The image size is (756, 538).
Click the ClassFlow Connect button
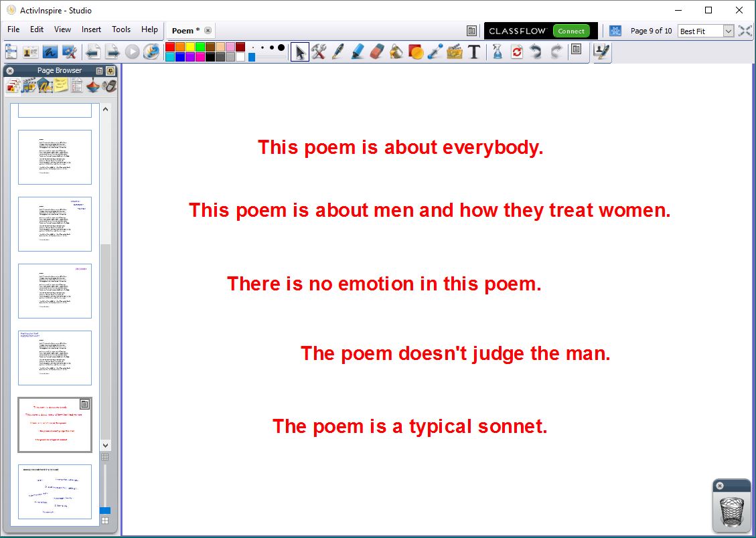571,31
